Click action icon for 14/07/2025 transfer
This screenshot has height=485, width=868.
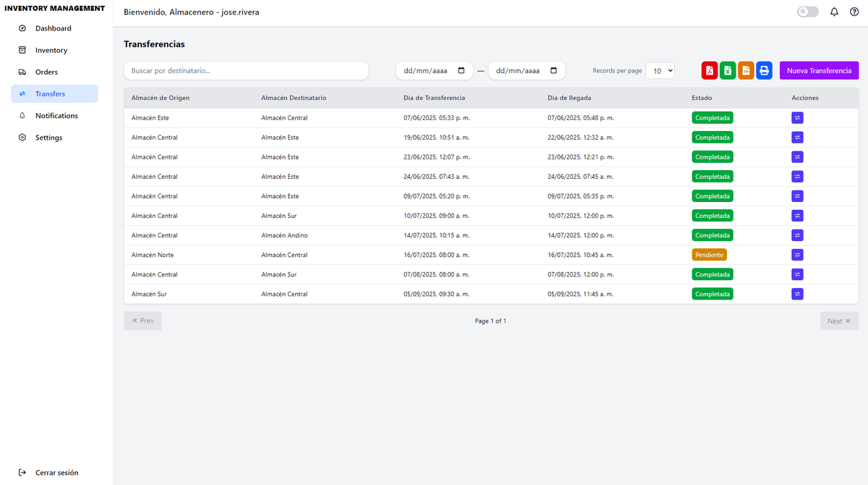(797, 235)
